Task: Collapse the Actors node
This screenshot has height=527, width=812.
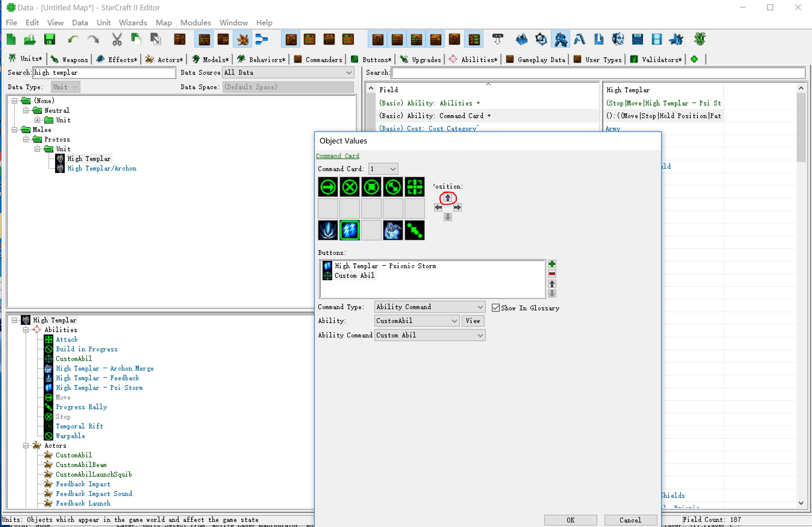Action: pyautogui.click(x=26, y=445)
